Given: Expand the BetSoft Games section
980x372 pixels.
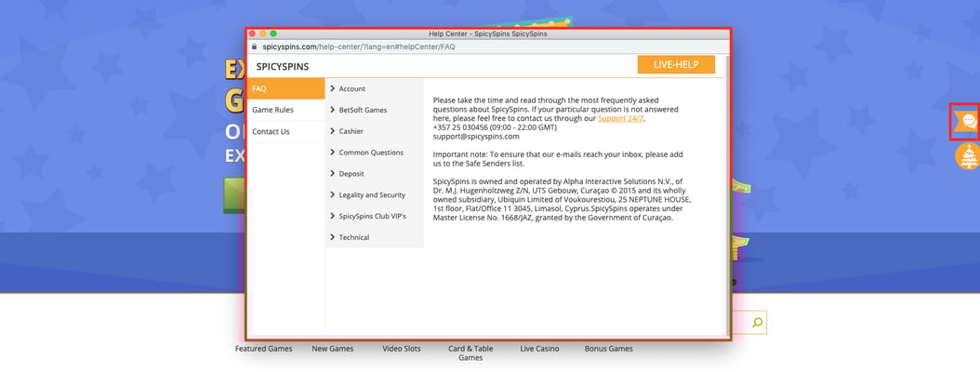Looking at the screenshot, I should 375,110.
